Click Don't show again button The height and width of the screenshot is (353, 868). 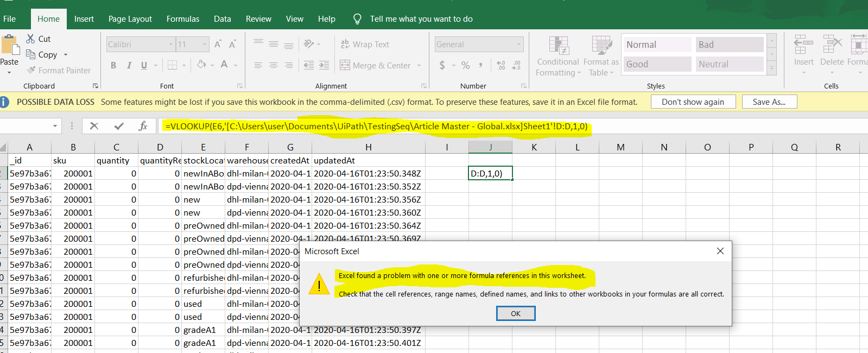(x=693, y=102)
